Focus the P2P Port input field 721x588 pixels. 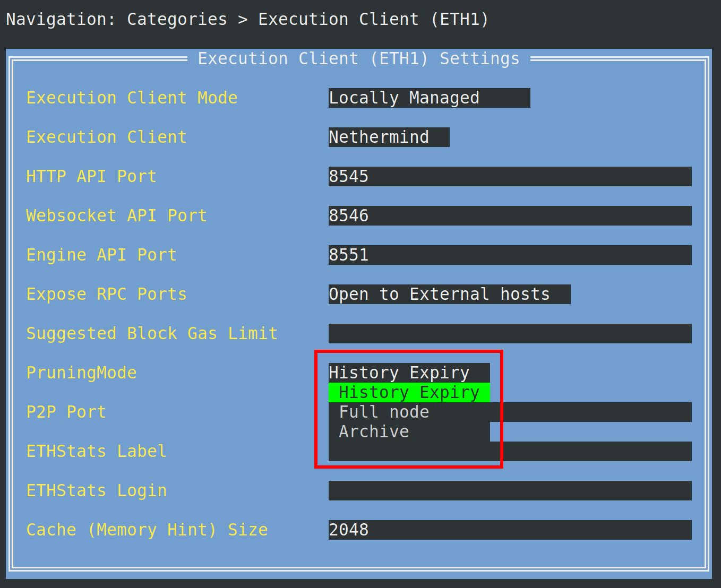595,412
